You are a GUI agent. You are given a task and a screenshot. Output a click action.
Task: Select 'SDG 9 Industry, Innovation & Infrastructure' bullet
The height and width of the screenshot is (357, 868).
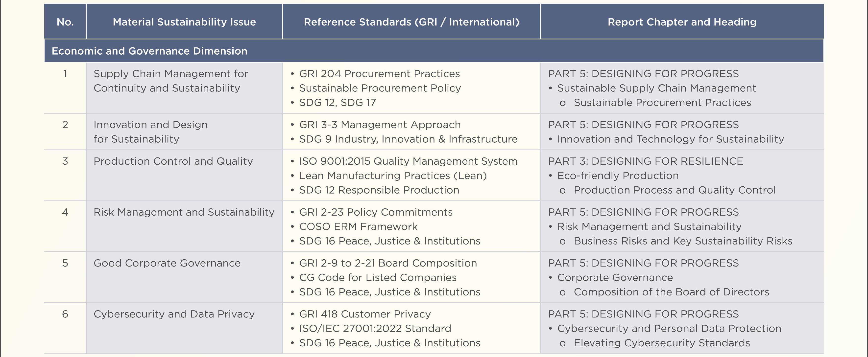coord(408,139)
